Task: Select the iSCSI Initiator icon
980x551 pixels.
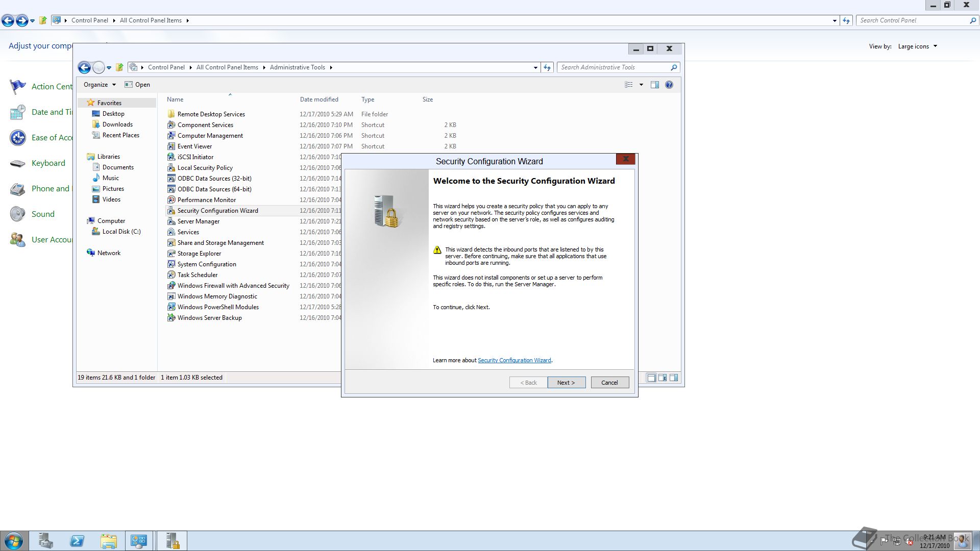Action: (171, 157)
